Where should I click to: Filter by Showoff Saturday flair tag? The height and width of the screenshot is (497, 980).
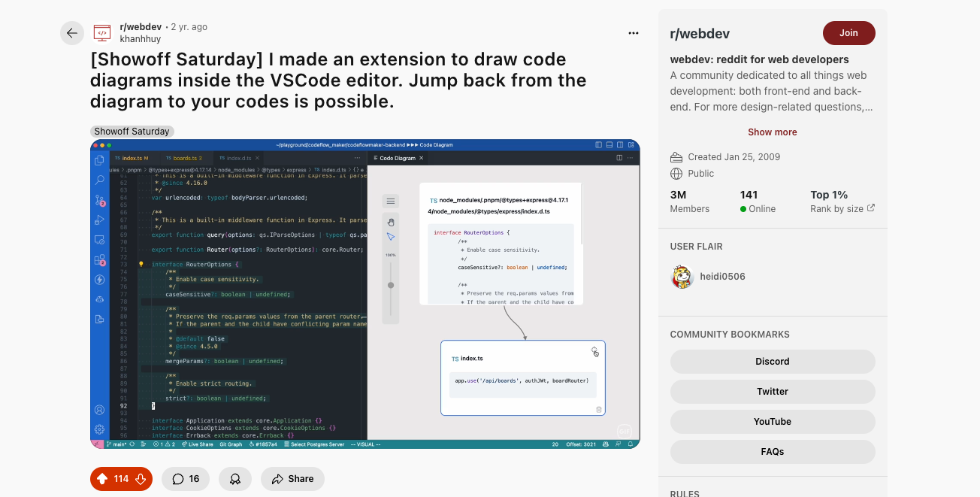pyautogui.click(x=132, y=132)
